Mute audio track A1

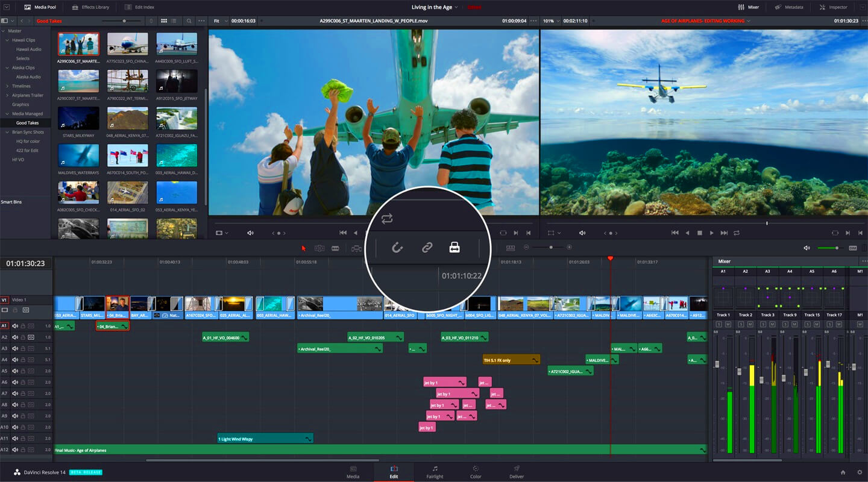15,326
